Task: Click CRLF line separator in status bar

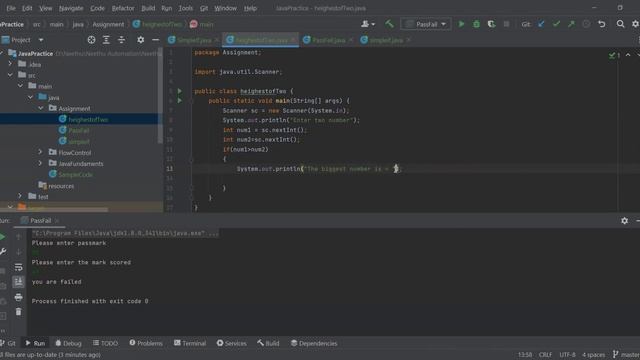Action: tap(545, 355)
